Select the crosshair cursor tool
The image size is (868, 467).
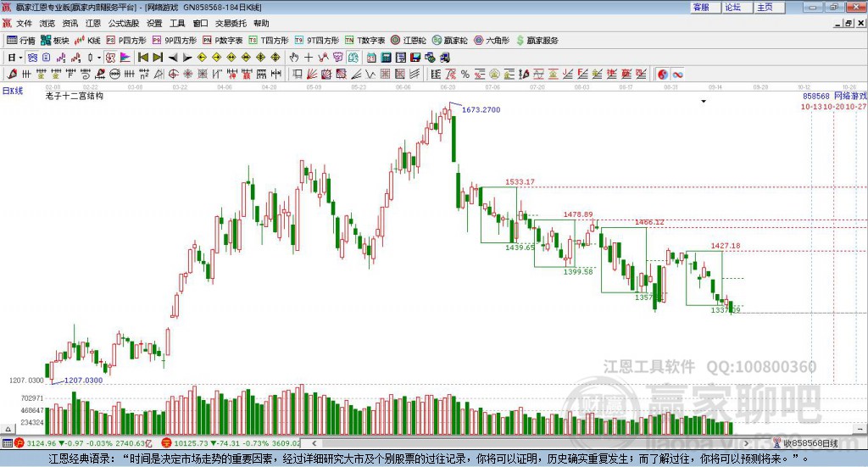tap(309, 58)
